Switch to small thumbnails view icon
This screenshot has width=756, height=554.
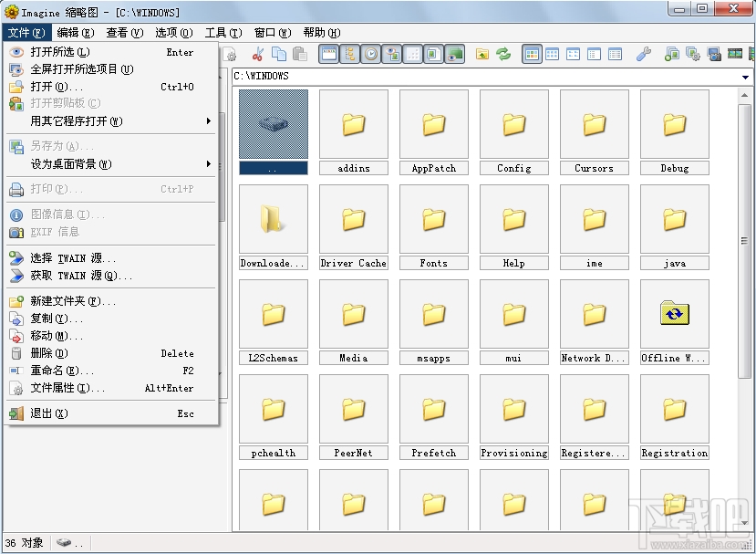click(552, 54)
